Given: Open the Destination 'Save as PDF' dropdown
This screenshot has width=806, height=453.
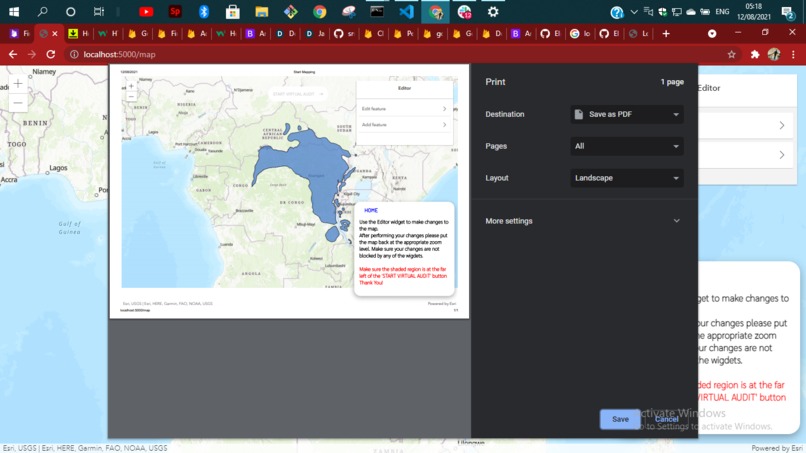Looking at the screenshot, I should pyautogui.click(x=627, y=114).
